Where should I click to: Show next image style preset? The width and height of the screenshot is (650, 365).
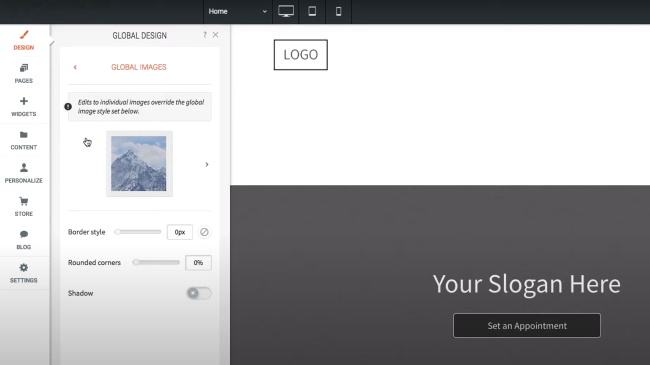click(x=207, y=164)
